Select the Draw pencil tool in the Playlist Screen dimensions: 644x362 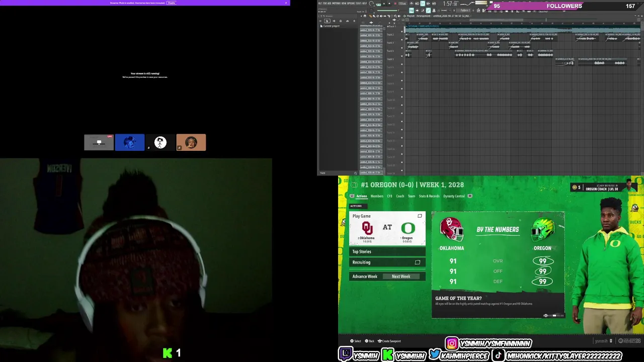370,16
